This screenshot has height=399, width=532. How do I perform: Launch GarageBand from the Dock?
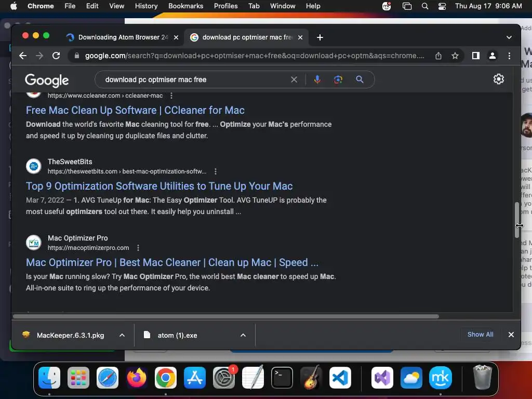(311, 378)
